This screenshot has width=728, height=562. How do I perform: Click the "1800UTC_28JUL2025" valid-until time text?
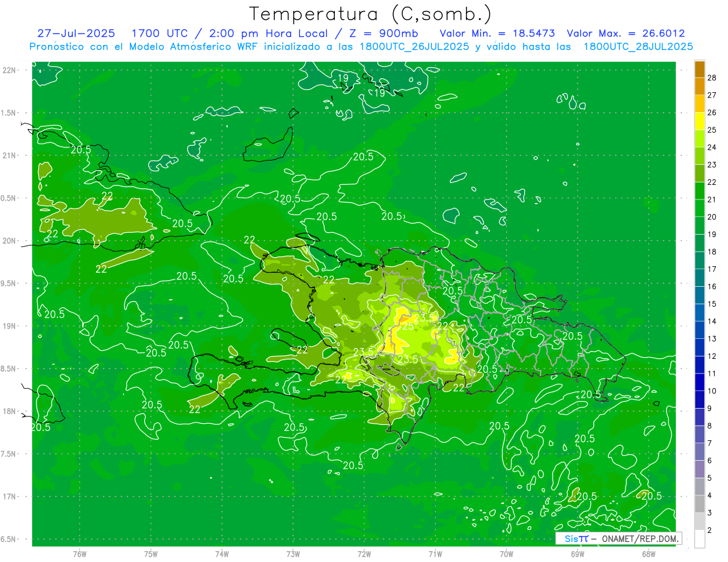coord(638,47)
